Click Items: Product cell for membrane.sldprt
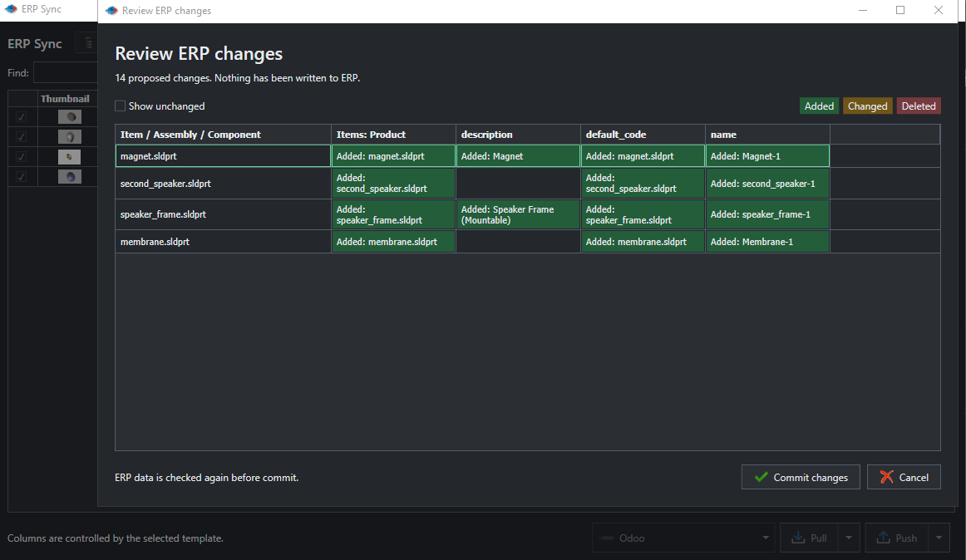This screenshot has width=966, height=560. point(394,242)
